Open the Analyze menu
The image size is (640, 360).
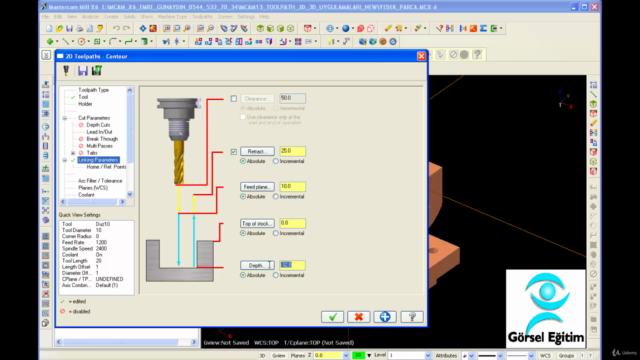pos(90,17)
